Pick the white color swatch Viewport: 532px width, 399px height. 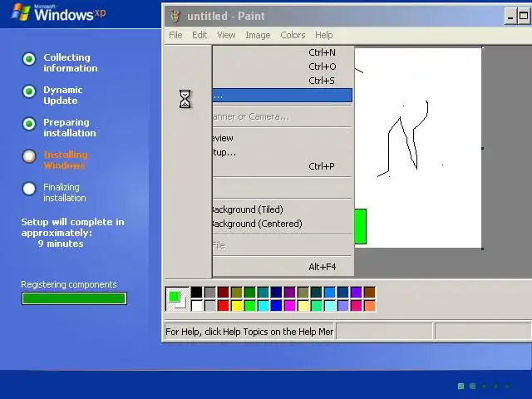[196, 306]
